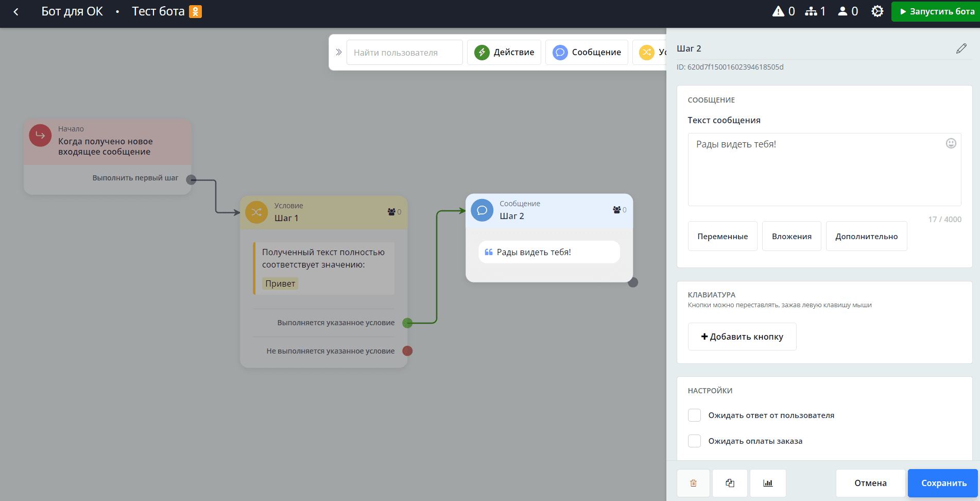Viewport: 980px width, 501px height.
Task: Collapse toolbar with double chevron
Action: point(338,52)
